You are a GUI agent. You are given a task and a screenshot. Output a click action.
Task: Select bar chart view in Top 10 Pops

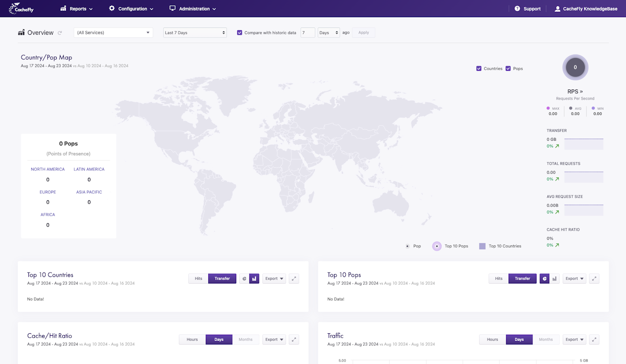pos(555,278)
